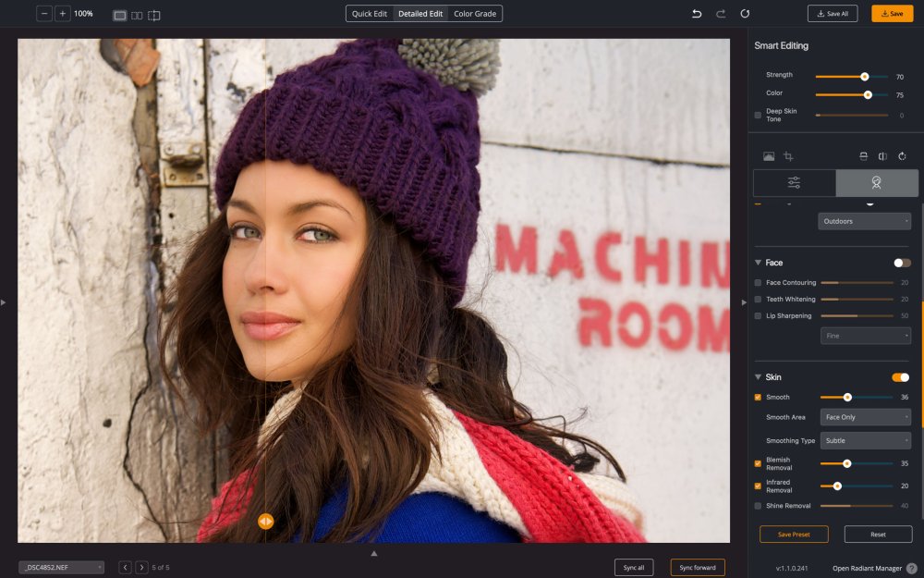Enable the Face Contouring checkbox
This screenshot has height=578, width=924.
(758, 283)
